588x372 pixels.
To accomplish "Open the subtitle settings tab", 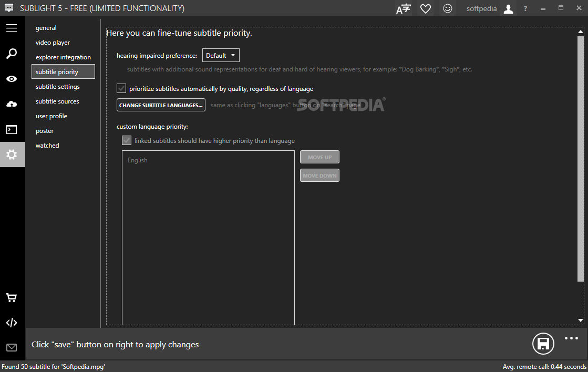I will 57,87.
